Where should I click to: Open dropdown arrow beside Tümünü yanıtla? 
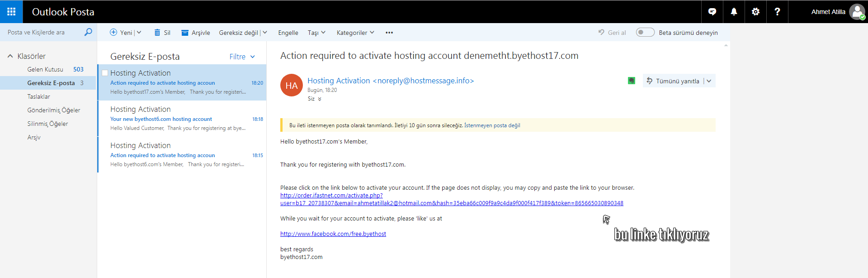tap(709, 81)
